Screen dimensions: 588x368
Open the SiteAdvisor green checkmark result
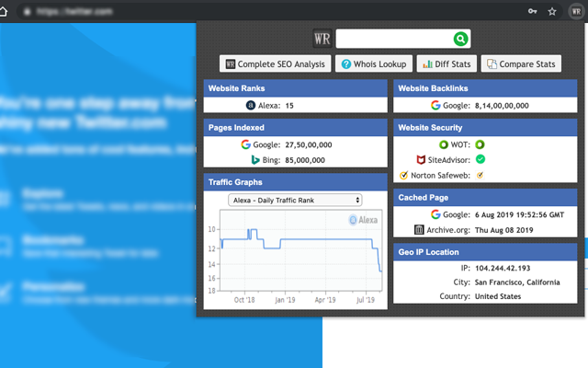[481, 159]
